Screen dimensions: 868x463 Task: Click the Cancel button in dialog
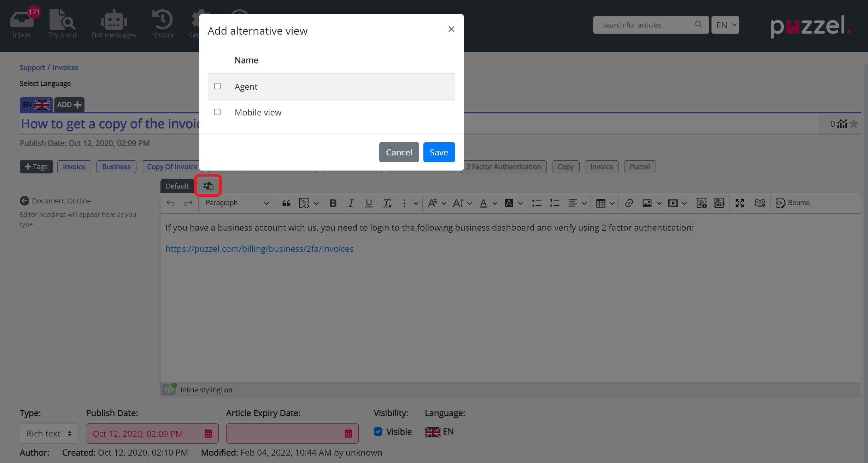(399, 152)
